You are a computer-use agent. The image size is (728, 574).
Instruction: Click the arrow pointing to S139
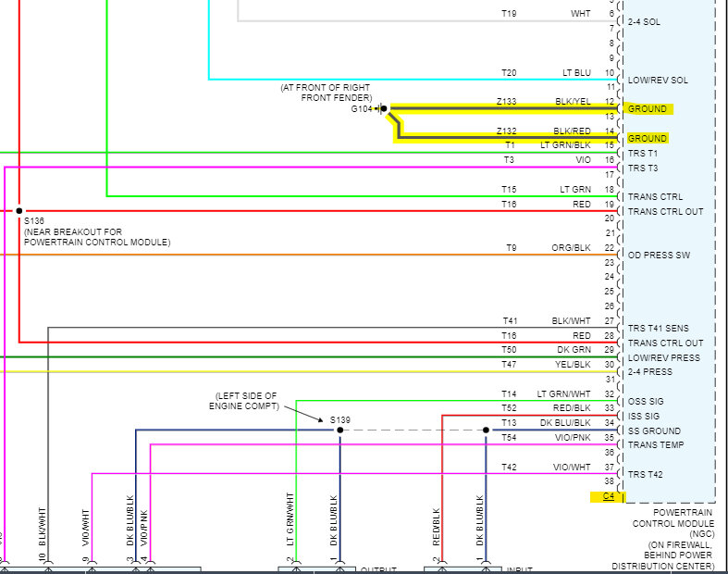pos(303,413)
